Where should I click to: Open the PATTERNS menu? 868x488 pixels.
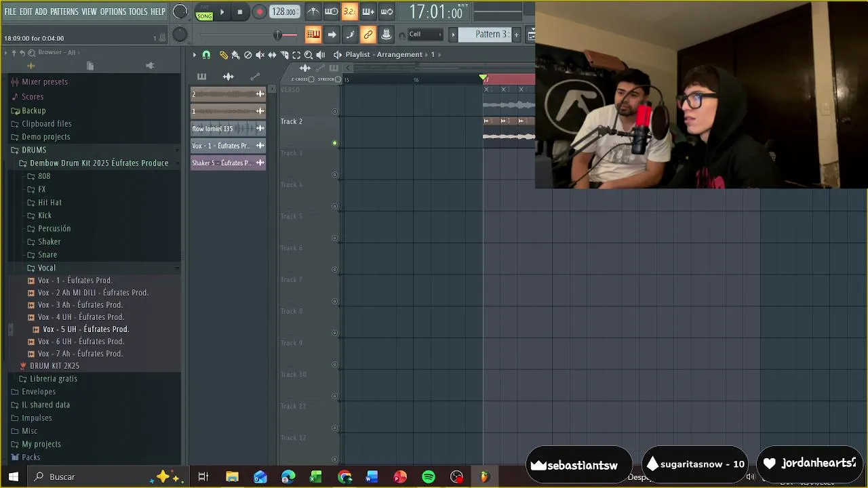64,12
